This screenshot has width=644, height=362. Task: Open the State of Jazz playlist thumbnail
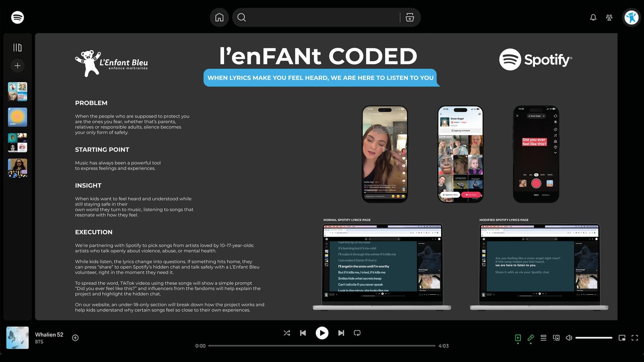[x=17, y=168]
